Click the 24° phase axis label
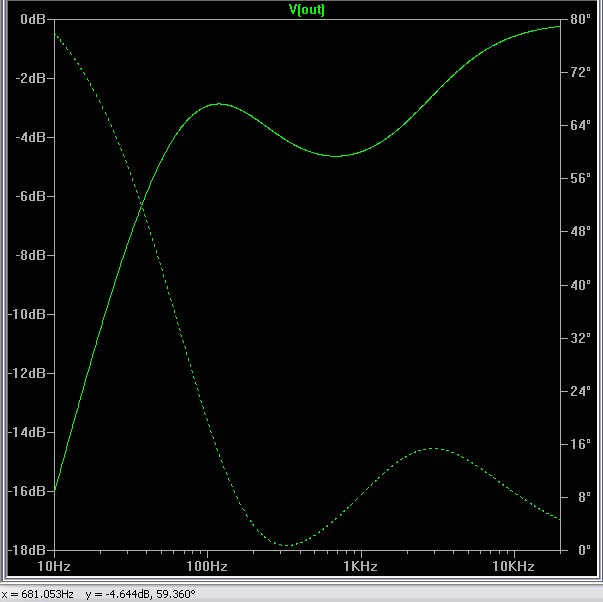Screen dimensions: 603x602 [579, 391]
